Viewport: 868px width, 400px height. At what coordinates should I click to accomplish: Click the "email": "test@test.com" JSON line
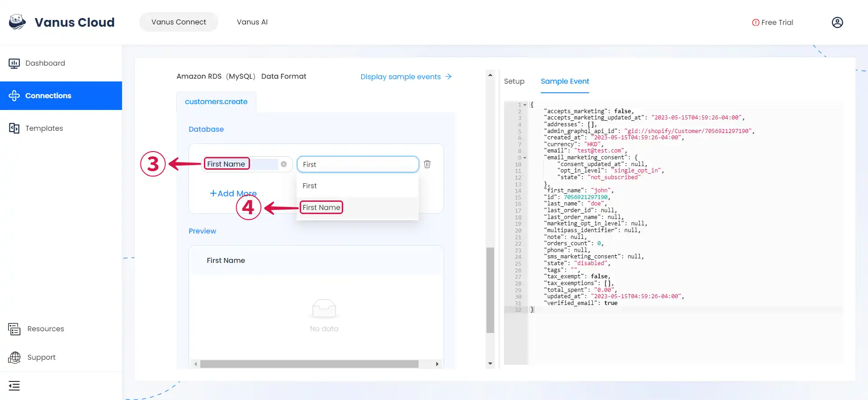[x=585, y=151]
